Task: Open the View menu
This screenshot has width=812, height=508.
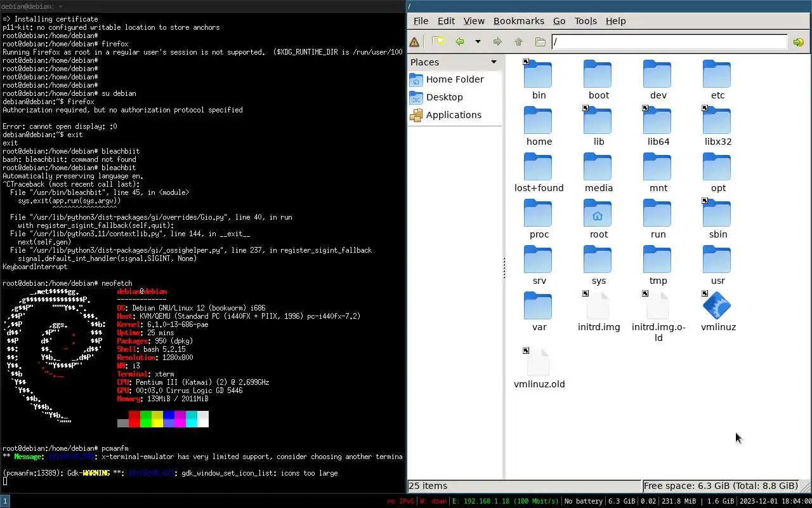Action: pos(474,21)
